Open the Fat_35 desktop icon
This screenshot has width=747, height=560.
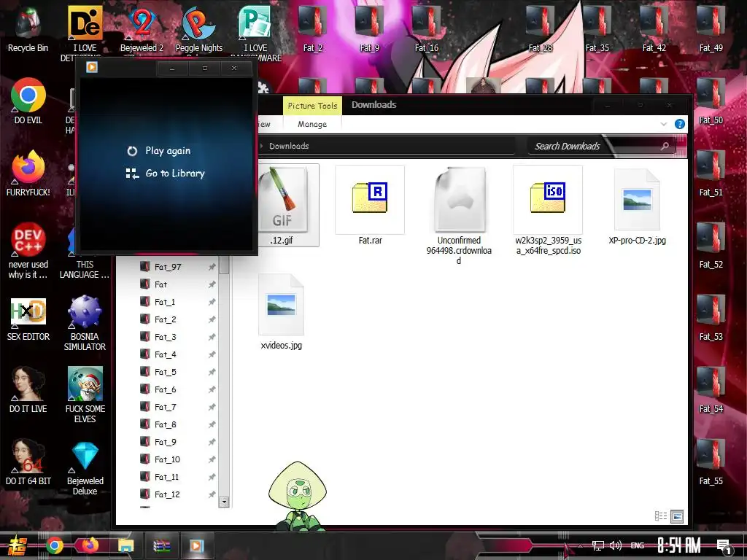tap(597, 29)
